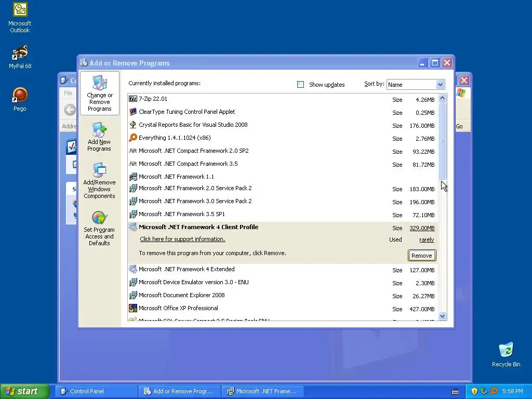Open File menu in Control Panel window
Viewport: 532px width, 399px height.
point(68,93)
